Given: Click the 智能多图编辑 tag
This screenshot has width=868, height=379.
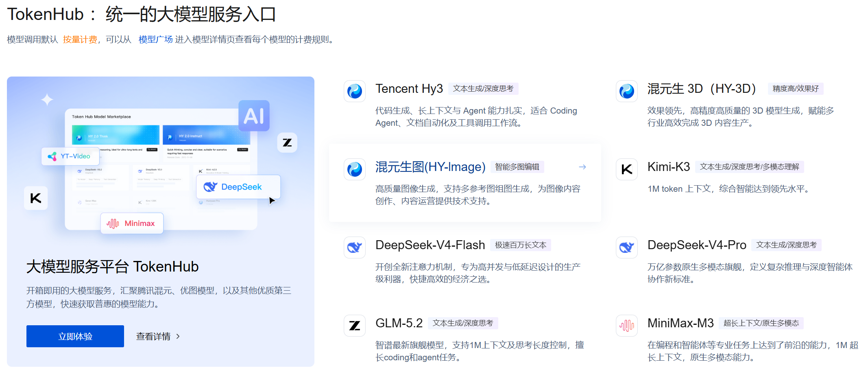Looking at the screenshot, I should point(517,167).
